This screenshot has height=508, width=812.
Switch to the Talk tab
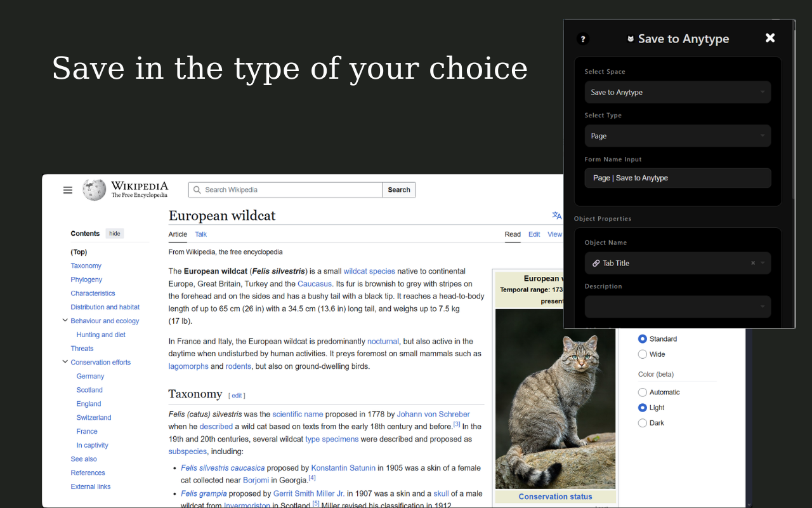click(x=200, y=234)
